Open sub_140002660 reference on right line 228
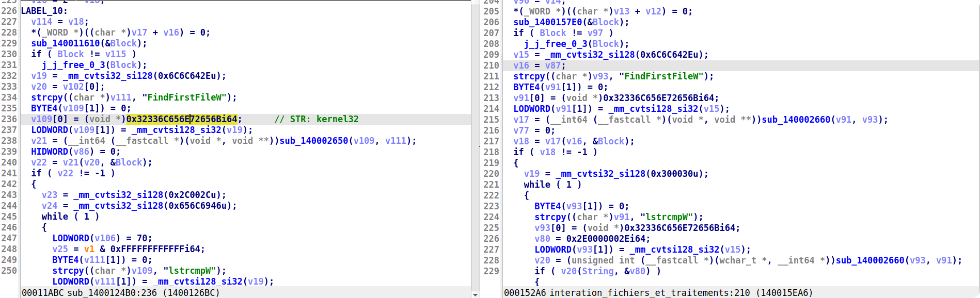 pyautogui.click(x=871, y=260)
